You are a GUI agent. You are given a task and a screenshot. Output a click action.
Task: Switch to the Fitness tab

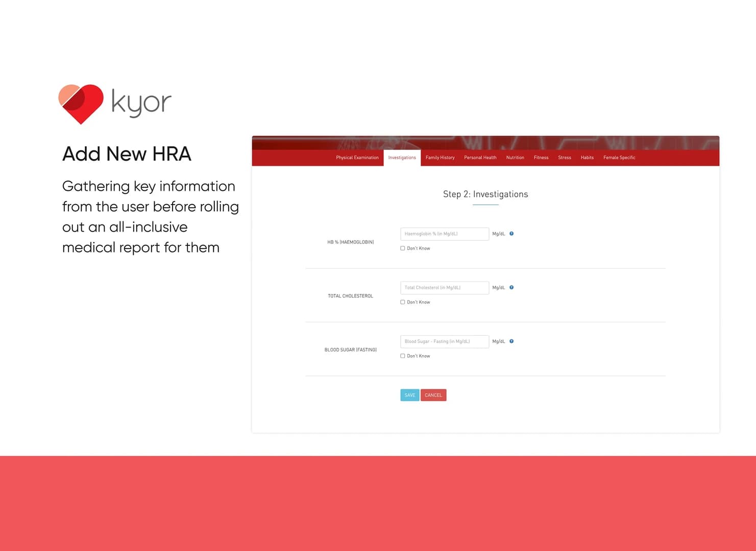click(541, 158)
